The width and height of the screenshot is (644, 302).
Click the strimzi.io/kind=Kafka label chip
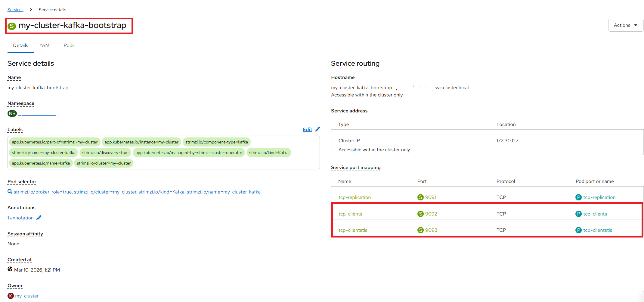click(x=268, y=153)
